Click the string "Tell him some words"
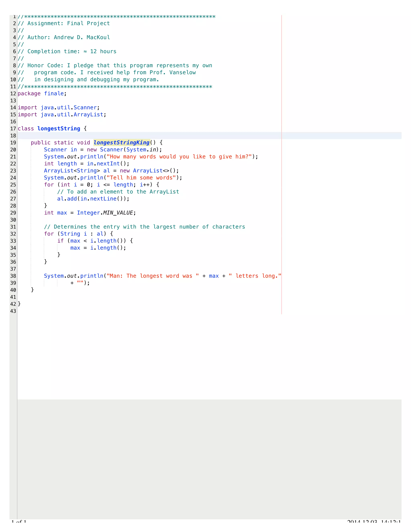 (x=141, y=178)
